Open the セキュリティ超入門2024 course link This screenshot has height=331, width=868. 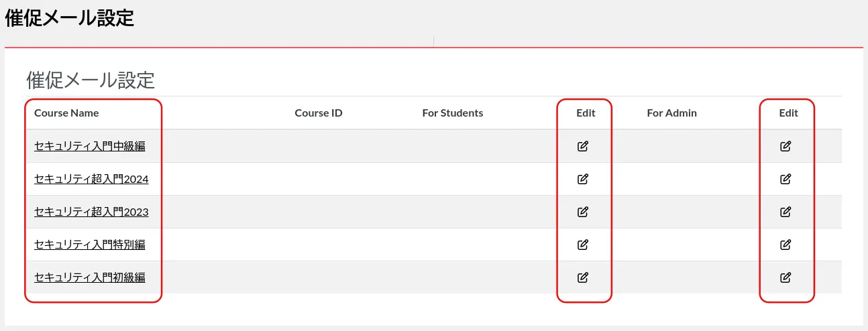pos(91,179)
